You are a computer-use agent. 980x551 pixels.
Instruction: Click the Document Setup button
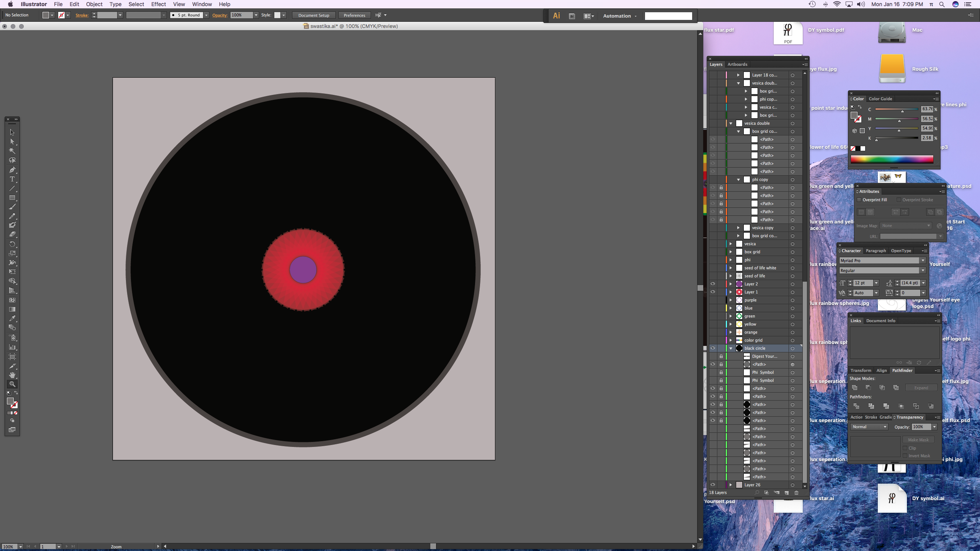(314, 15)
